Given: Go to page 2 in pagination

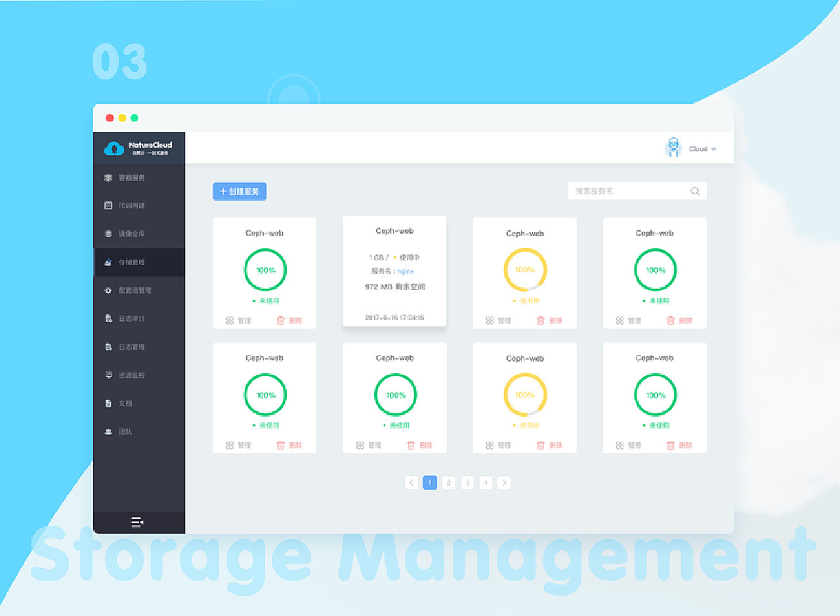Looking at the screenshot, I should click(x=448, y=483).
